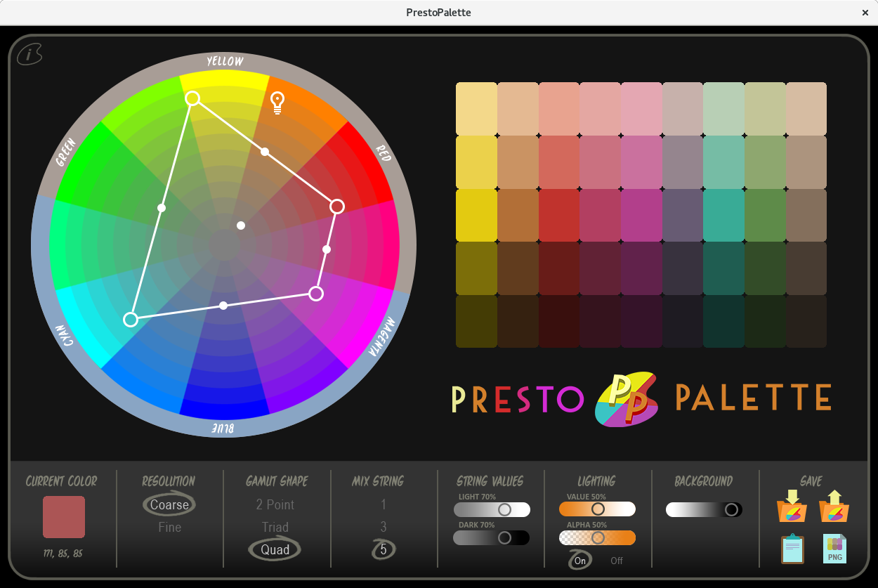The image size is (878, 588).
Task: Pick the medium green third-row swatch
Action: click(x=765, y=215)
